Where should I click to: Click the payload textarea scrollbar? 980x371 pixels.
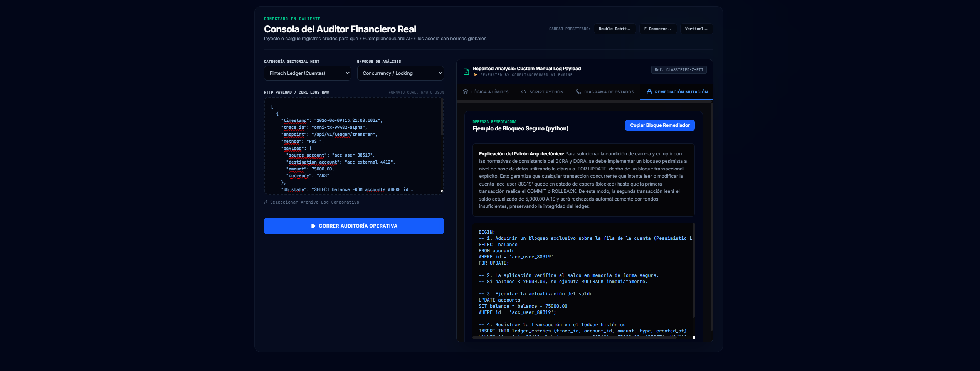click(x=442, y=117)
